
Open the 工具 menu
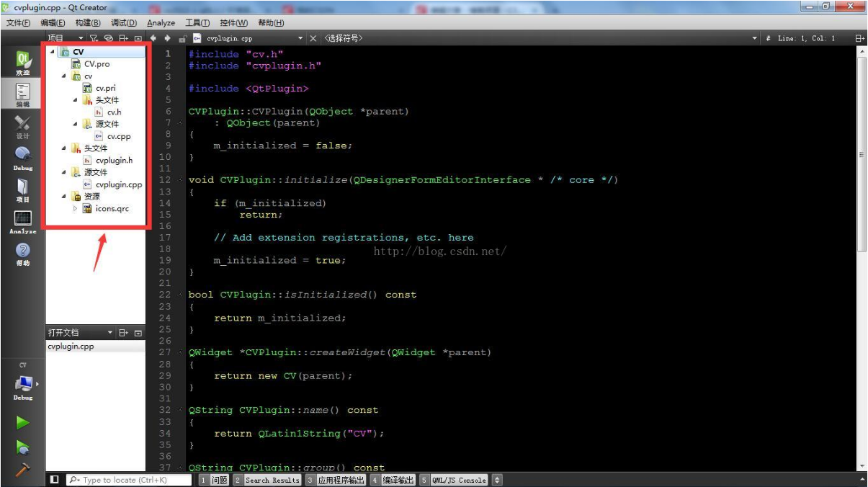(x=197, y=23)
